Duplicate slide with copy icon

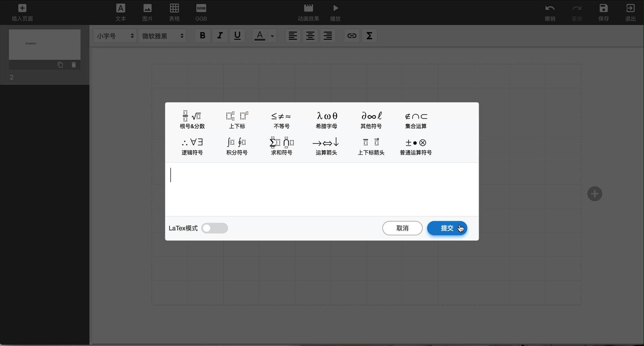pyautogui.click(x=60, y=65)
